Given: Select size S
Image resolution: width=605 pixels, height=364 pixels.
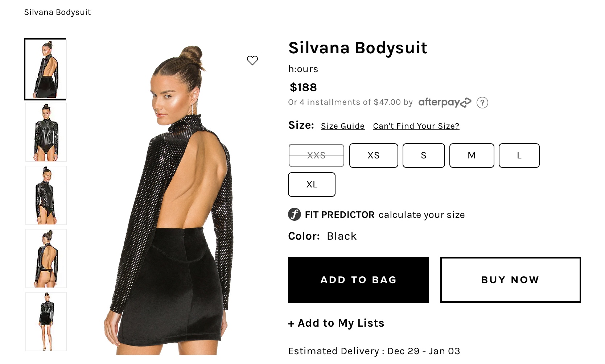Looking at the screenshot, I should 423,156.
